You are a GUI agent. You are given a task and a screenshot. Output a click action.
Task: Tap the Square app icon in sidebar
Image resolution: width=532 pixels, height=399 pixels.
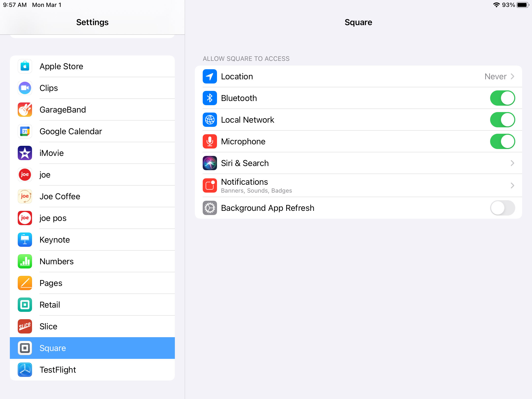pos(25,348)
